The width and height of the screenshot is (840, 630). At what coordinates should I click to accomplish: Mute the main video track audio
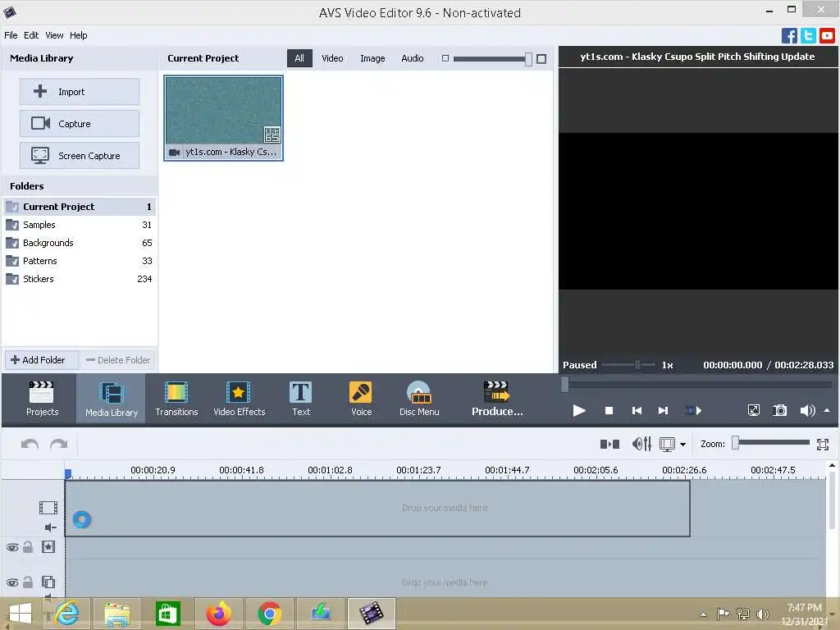point(50,527)
